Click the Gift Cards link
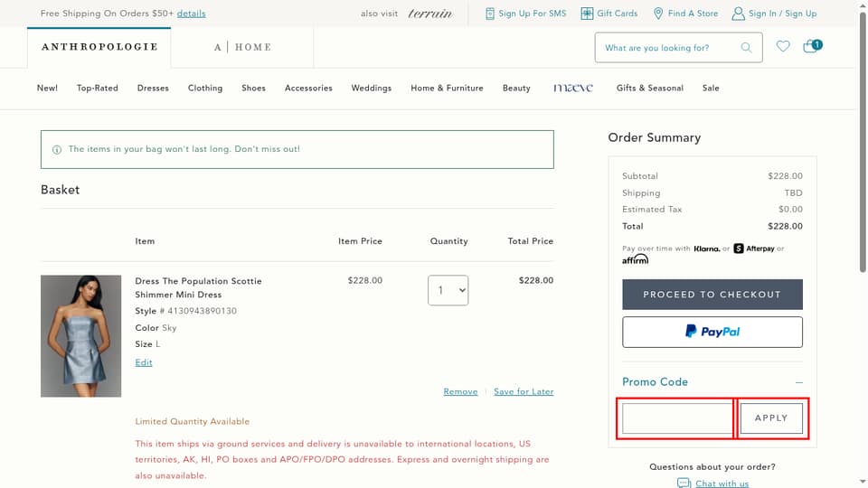This screenshot has height=488, width=868. (x=618, y=14)
